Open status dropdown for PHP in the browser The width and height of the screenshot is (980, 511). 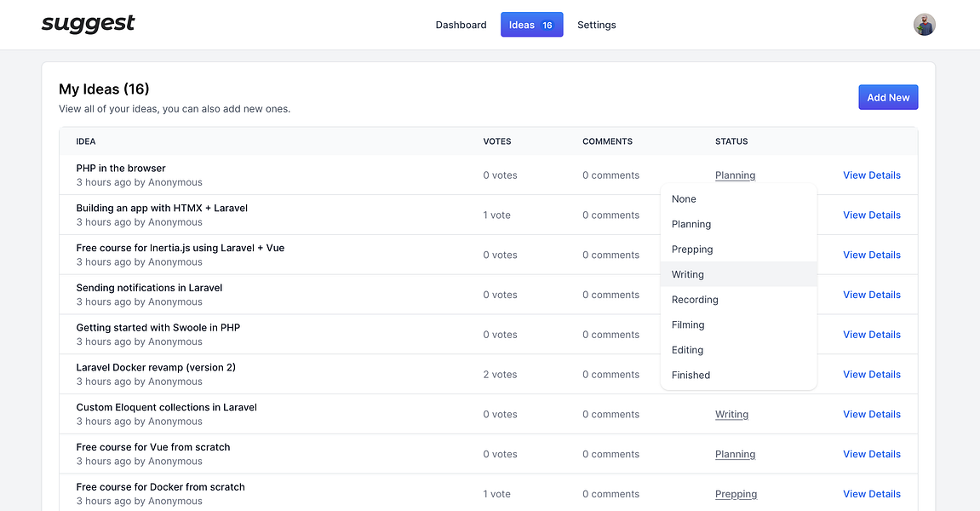tap(735, 175)
